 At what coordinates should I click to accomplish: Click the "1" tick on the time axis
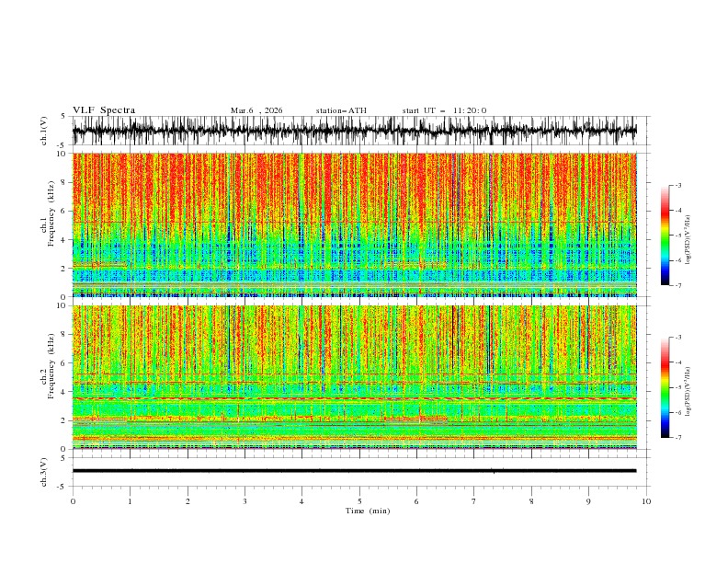click(x=130, y=501)
